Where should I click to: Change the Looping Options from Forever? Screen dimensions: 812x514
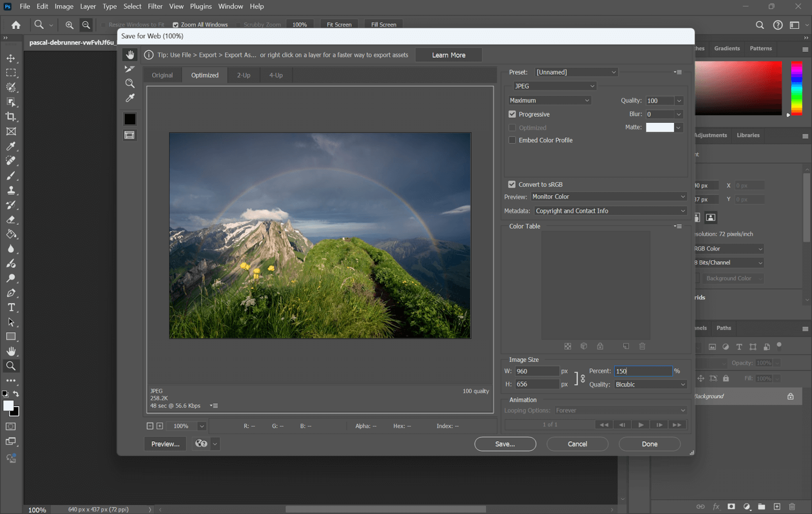[x=620, y=410]
